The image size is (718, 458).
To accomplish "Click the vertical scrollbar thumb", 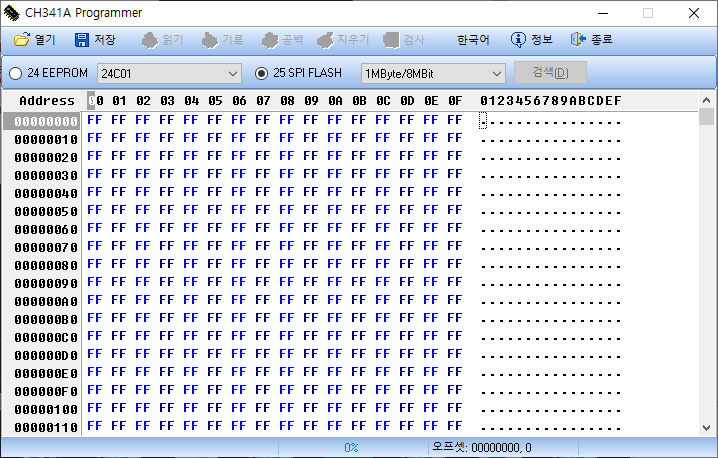I will click(x=706, y=117).
